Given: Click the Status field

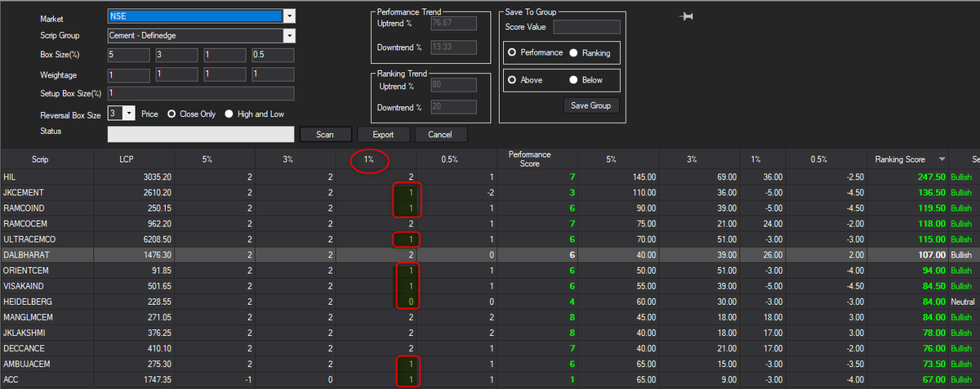Looking at the screenshot, I should tap(200, 135).
